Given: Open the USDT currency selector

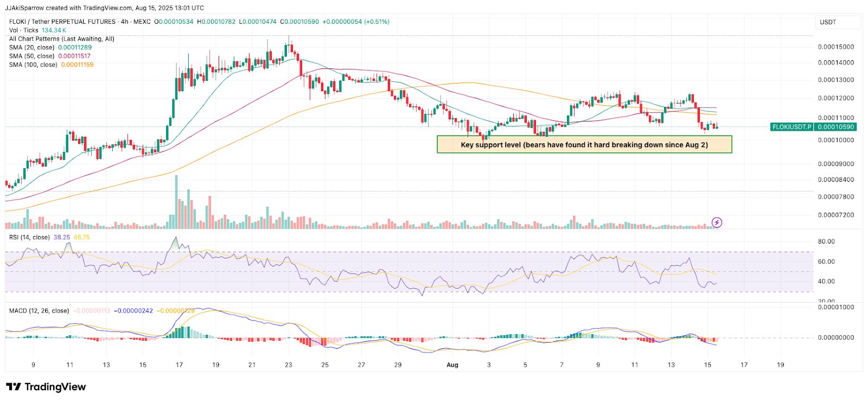Looking at the screenshot, I should 837,22.
